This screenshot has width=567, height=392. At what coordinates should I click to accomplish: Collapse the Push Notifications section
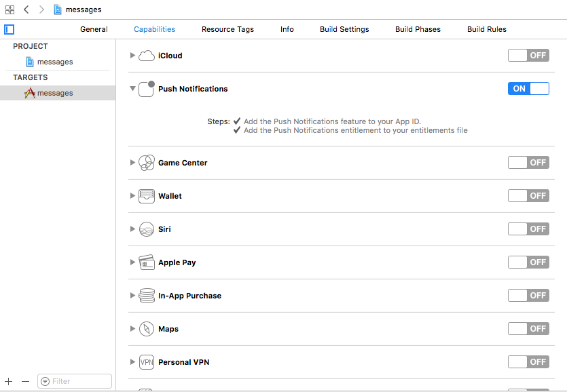click(132, 89)
